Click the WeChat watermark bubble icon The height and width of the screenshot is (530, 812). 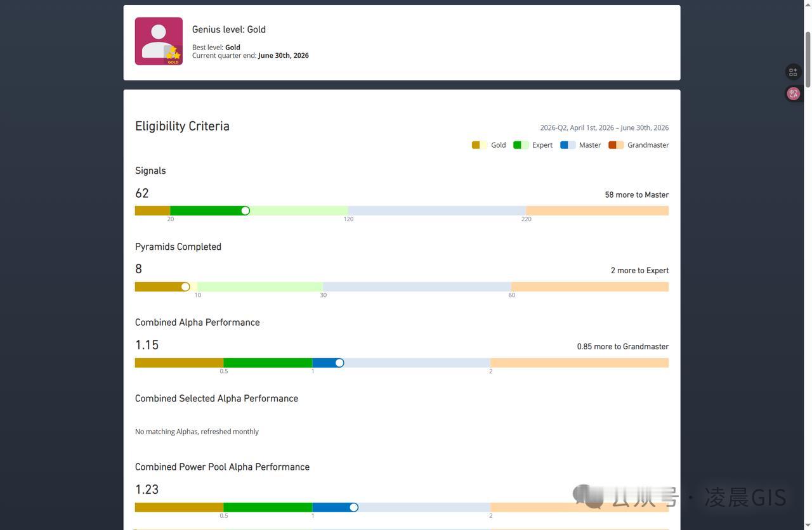pyautogui.click(x=588, y=496)
